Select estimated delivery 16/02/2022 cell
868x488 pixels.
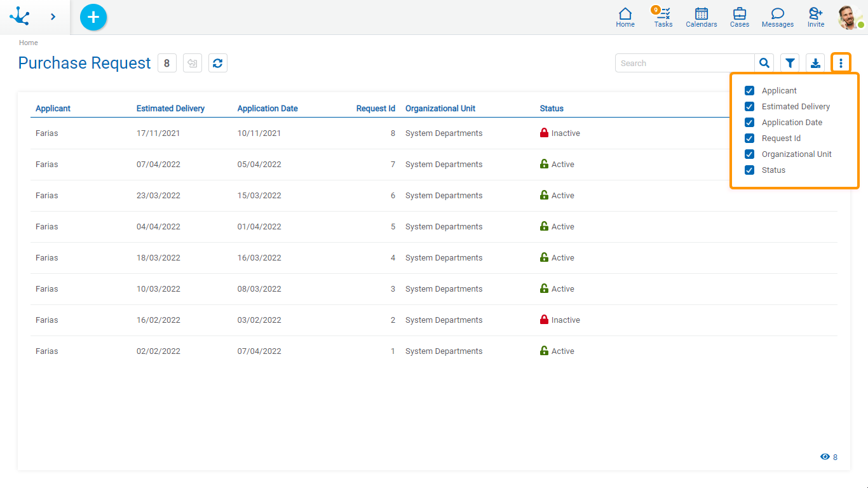(x=158, y=320)
